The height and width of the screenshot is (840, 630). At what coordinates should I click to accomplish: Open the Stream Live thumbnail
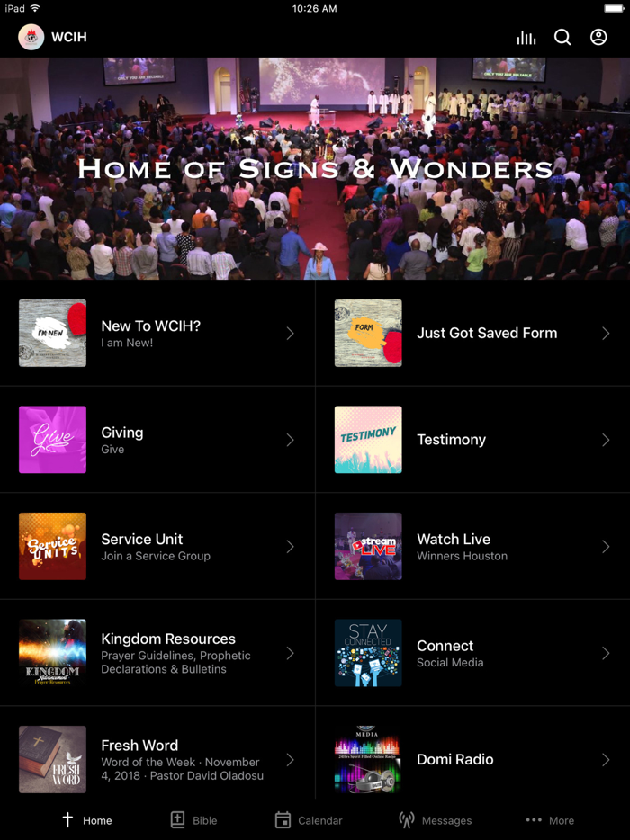[x=368, y=546]
